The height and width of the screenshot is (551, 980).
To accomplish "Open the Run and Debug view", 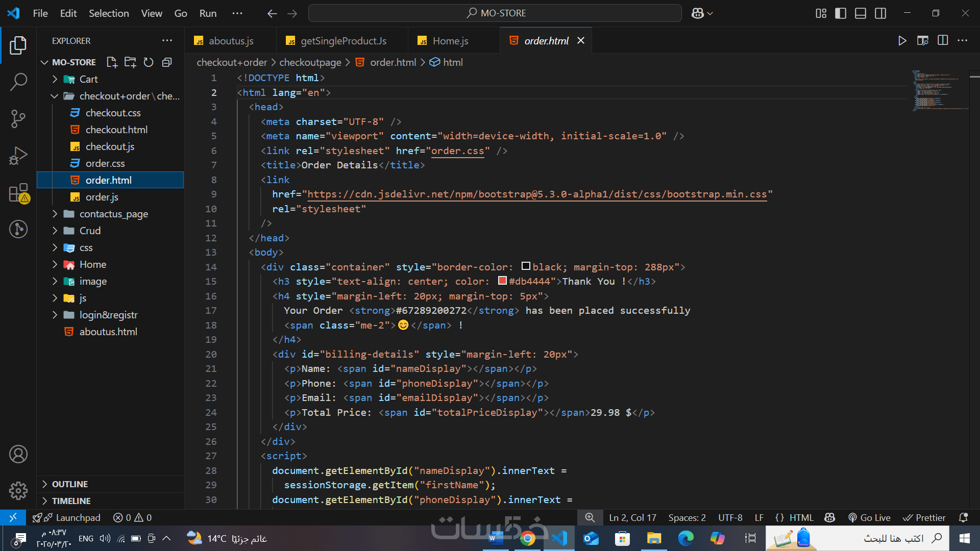I will click(x=18, y=156).
